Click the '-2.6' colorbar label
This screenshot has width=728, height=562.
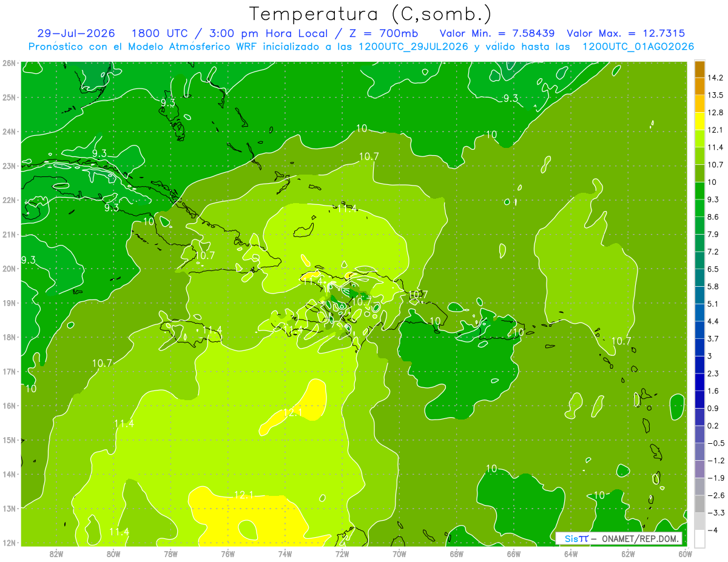[715, 495]
